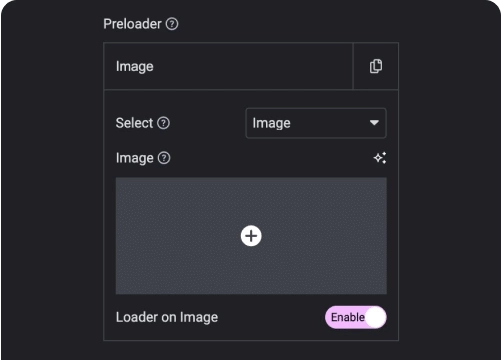Click the top-left corner of the image placeholder
501x360 pixels.
(117, 179)
